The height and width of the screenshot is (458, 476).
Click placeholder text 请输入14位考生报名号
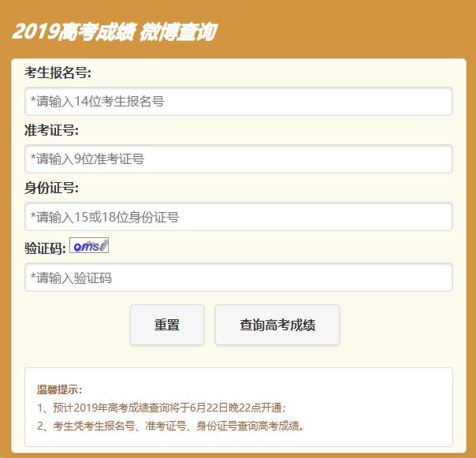pos(98,101)
